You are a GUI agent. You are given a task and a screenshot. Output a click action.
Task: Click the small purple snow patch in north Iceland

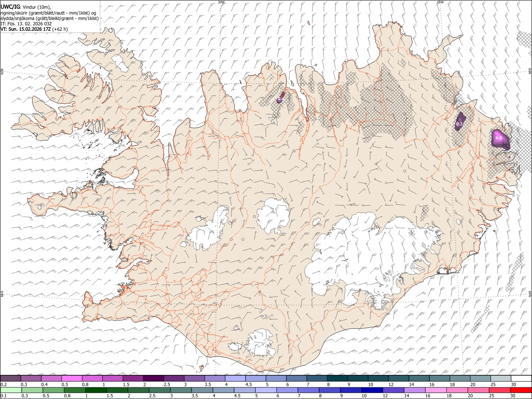281,98
